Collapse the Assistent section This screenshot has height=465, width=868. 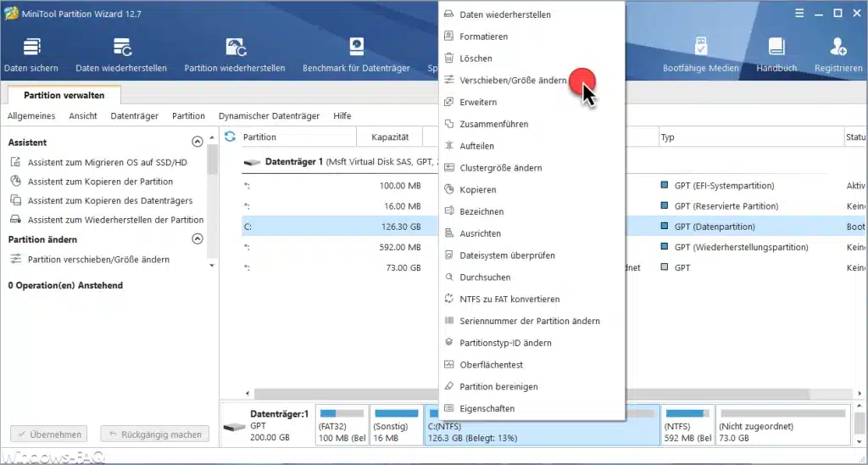197,142
